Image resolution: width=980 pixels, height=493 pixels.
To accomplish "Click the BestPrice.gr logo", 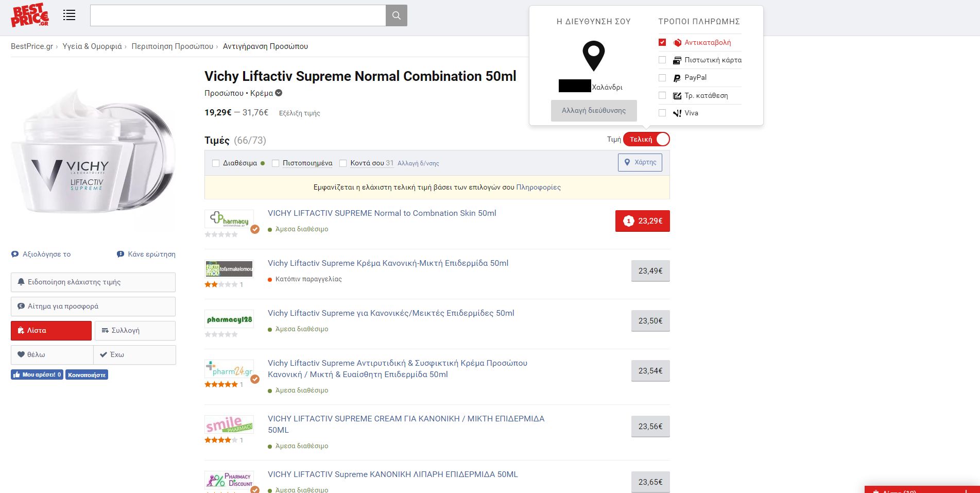I will click(x=30, y=15).
